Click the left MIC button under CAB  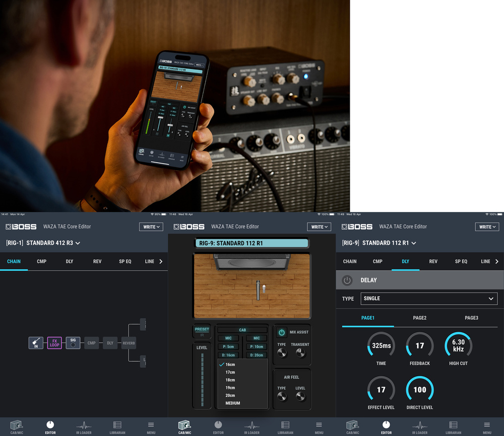tap(228, 338)
